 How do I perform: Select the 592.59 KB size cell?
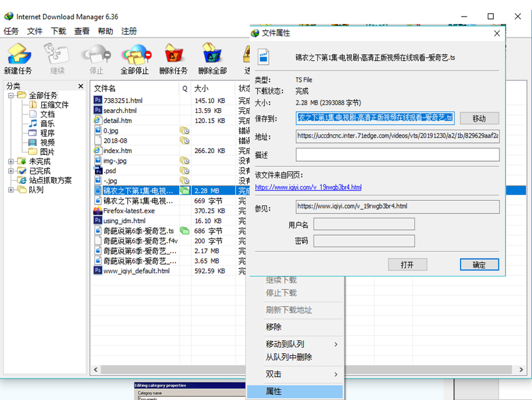tap(210, 271)
